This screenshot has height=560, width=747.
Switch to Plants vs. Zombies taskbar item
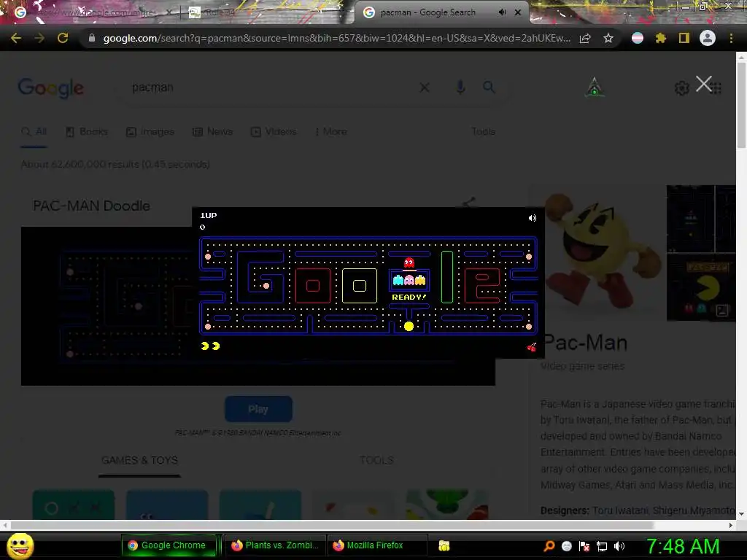pos(275,545)
